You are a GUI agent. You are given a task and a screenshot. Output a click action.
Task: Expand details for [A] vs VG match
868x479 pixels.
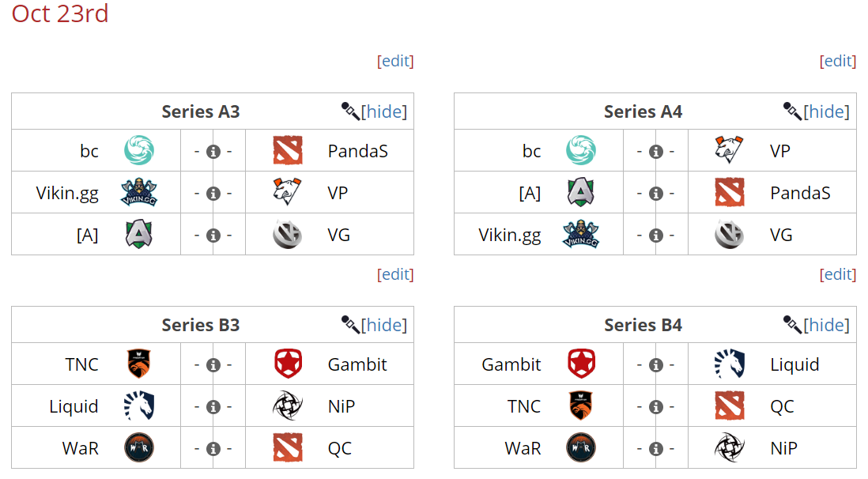point(213,235)
